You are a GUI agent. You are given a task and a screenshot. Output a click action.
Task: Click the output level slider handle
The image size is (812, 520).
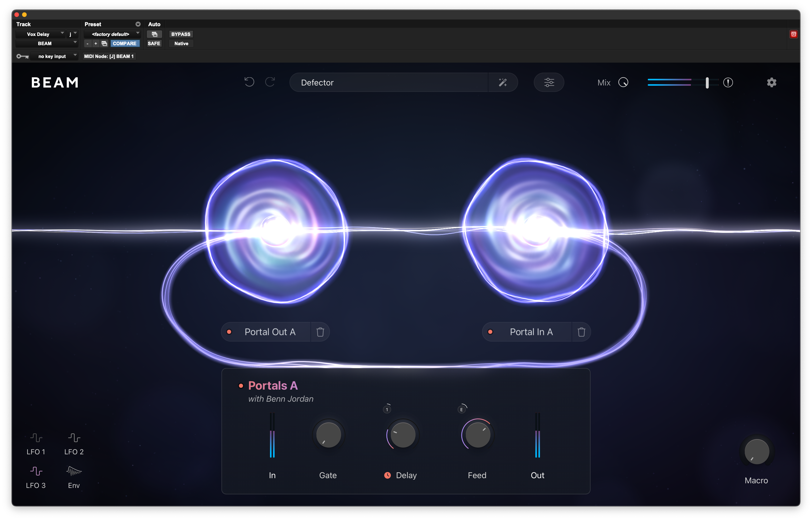click(x=707, y=83)
